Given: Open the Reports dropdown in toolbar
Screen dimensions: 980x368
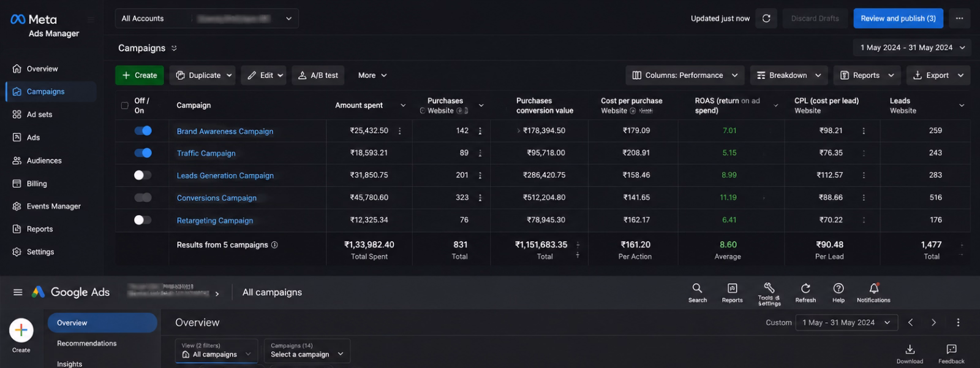Looking at the screenshot, I should [x=867, y=75].
